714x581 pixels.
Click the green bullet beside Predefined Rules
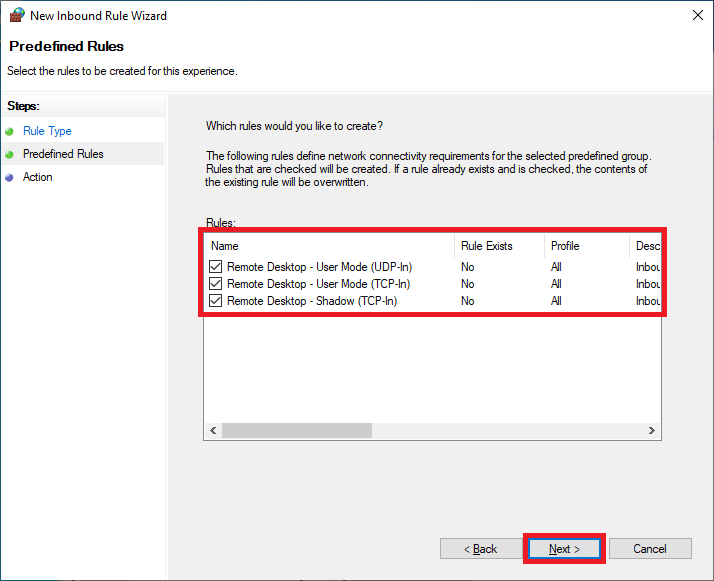10,154
